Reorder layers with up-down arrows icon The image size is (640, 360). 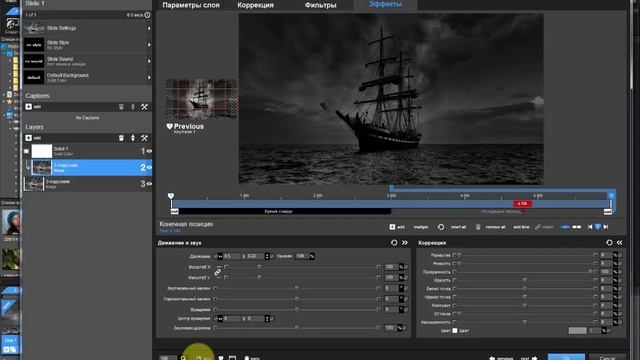[x=133, y=138]
